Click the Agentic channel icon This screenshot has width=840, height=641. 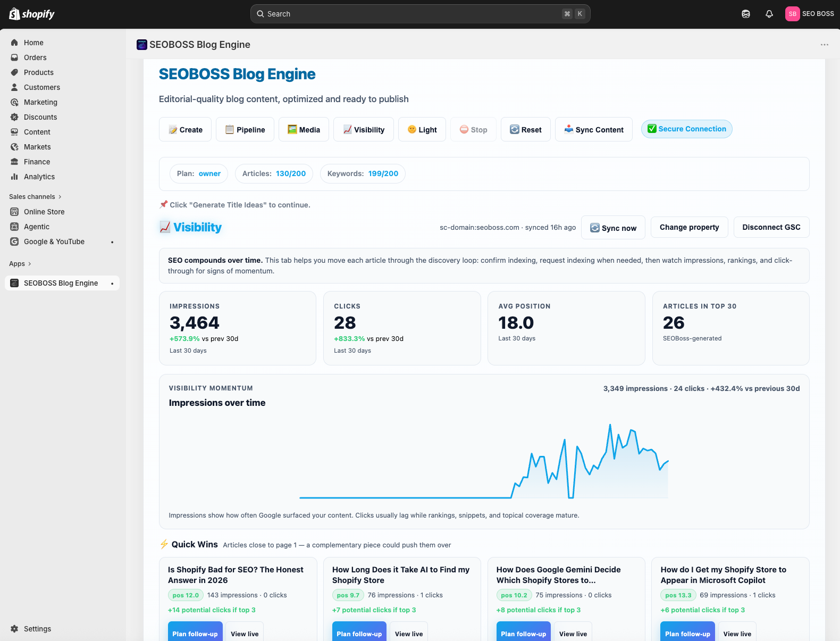14,227
